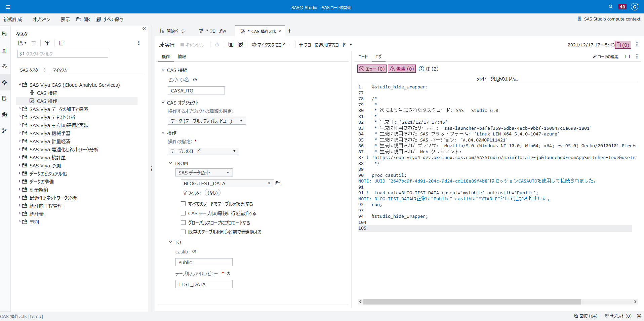Screen dimensions: 644x321
Task: Toggle the 注 (2) log filter
Action: [429, 69]
